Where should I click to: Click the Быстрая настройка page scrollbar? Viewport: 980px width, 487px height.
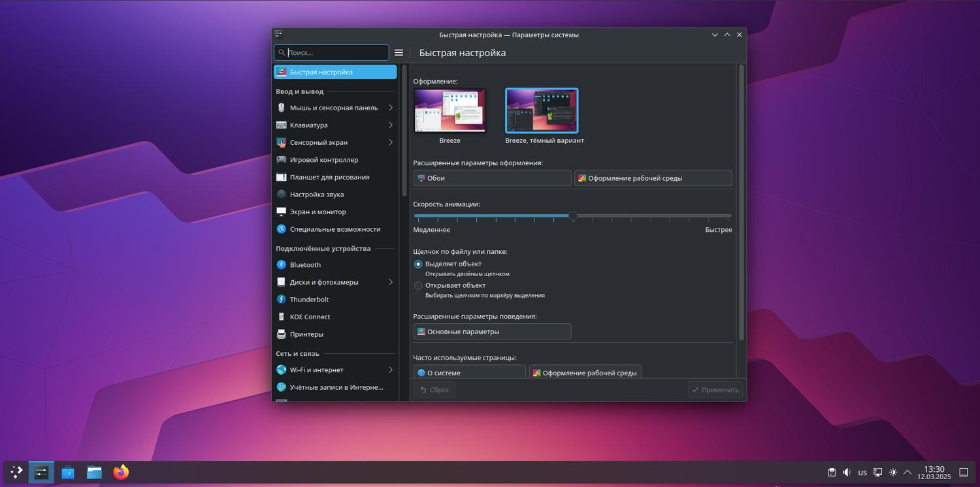pos(741,201)
